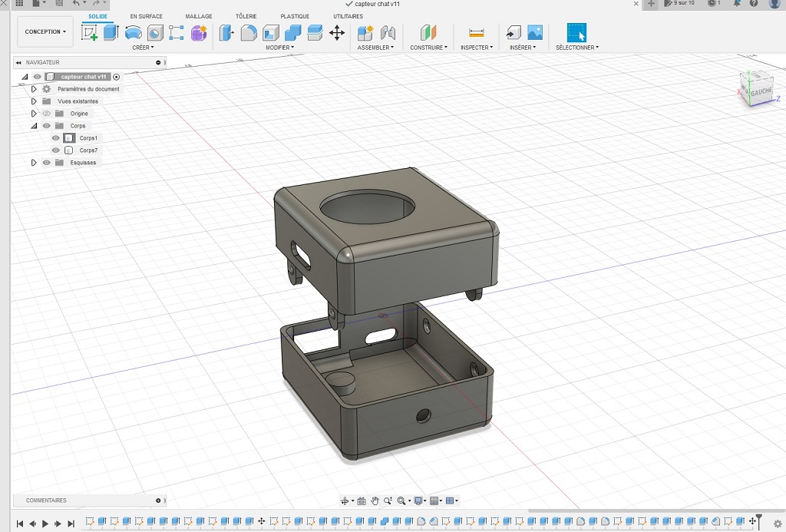Switch to the EN SURFACE tab
Screen dimensions: 786x532
pyautogui.click(x=146, y=16)
